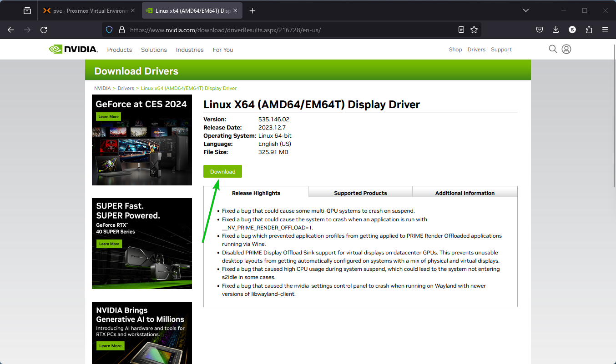The height and width of the screenshot is (364, 616).
Task: Open the GeForce RTX 40 SUPER Series ad image
Action: coord(142,244)
